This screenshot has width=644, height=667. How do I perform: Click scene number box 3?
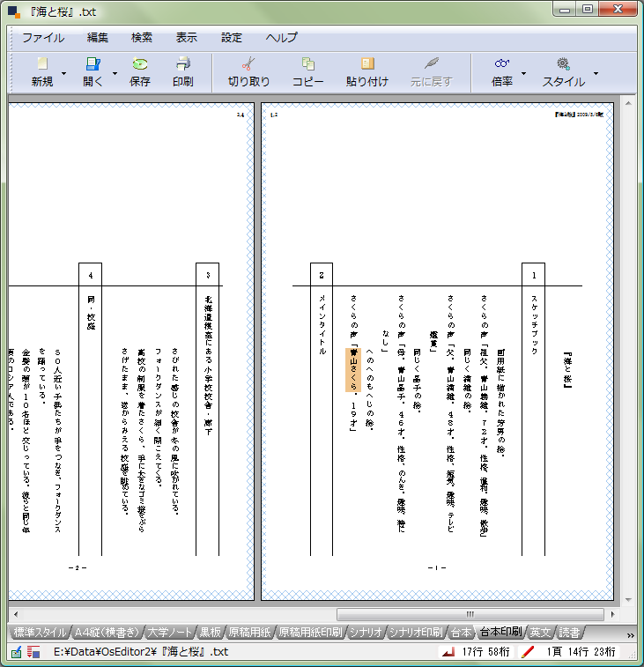pyautogui.click(x=208, y=275)
